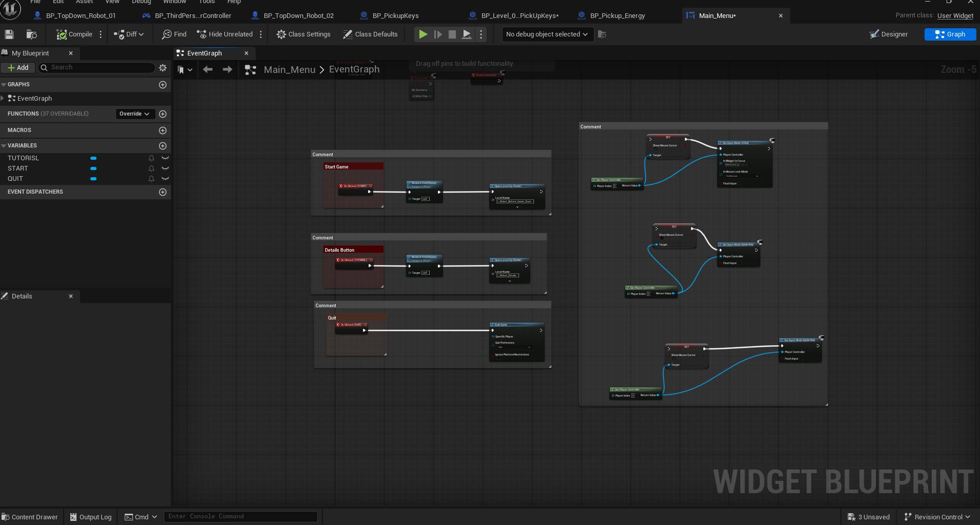Collapse the VARIABLES section

4,145
